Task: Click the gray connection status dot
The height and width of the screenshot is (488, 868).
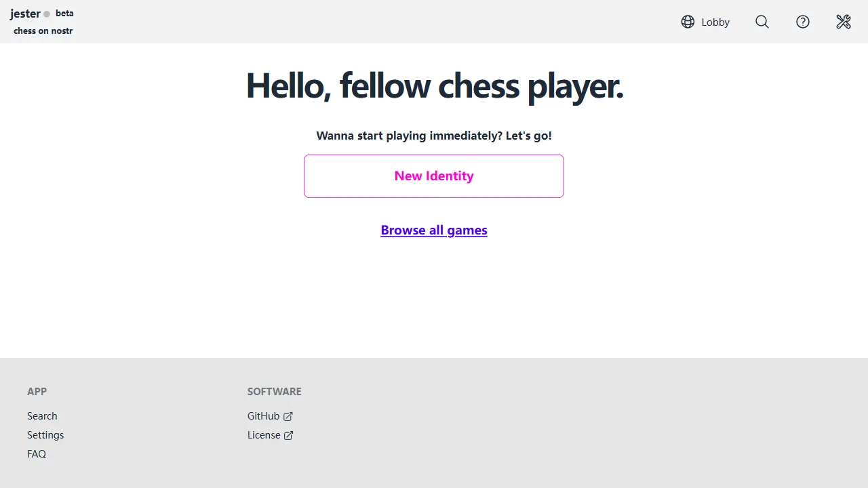Action: [47, 14]
